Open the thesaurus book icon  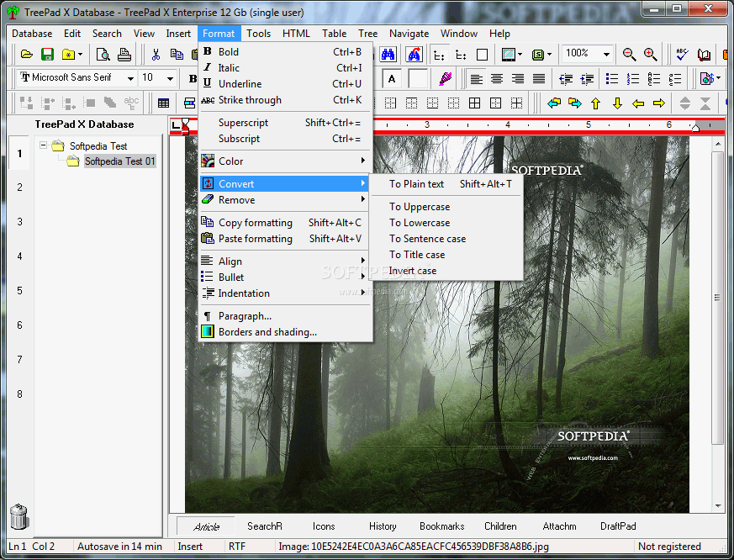coord(704,55)
